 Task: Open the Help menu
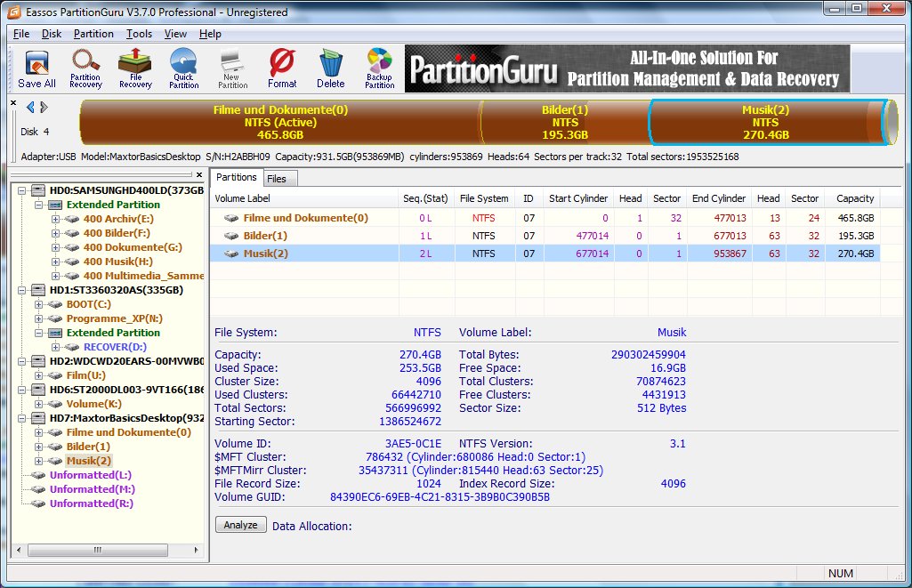click(210, 34)
